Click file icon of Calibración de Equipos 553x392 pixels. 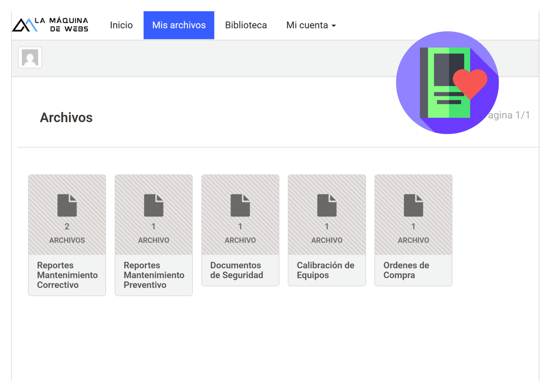(x=327, y=205)
